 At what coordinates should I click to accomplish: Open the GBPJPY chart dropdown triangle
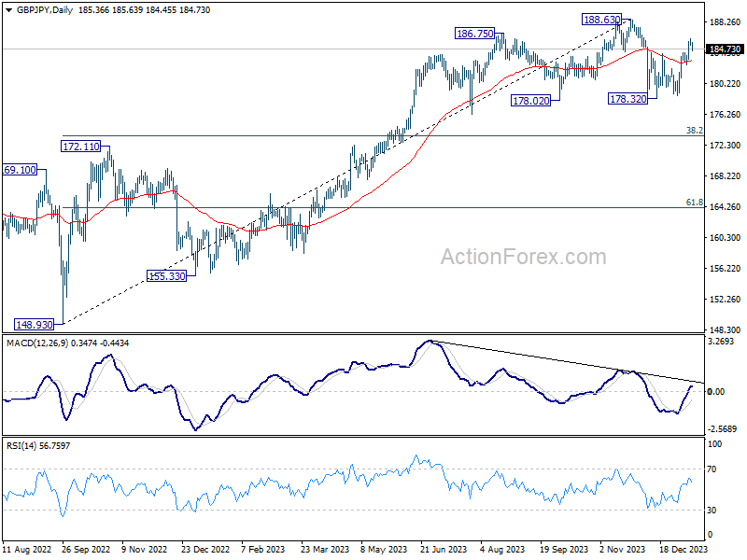point(9,10)
